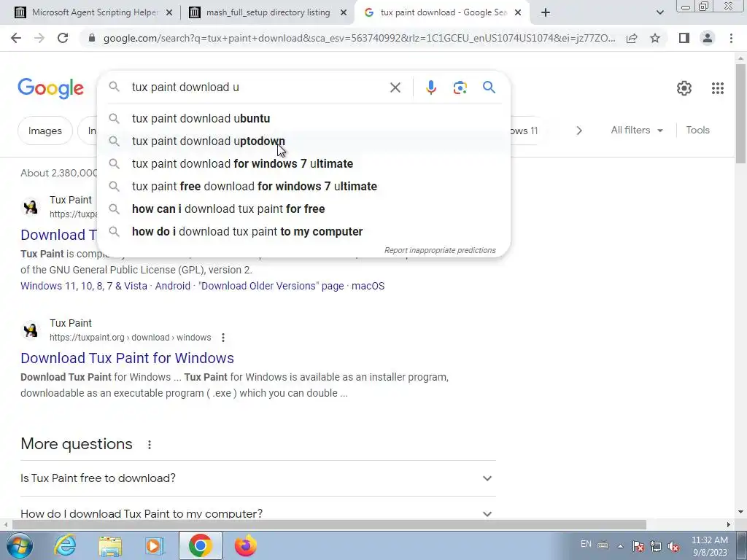
Task: Close the Microsoft Agent Scripting Helper tab
Action: pyautogui.click(x=169, y=13)
